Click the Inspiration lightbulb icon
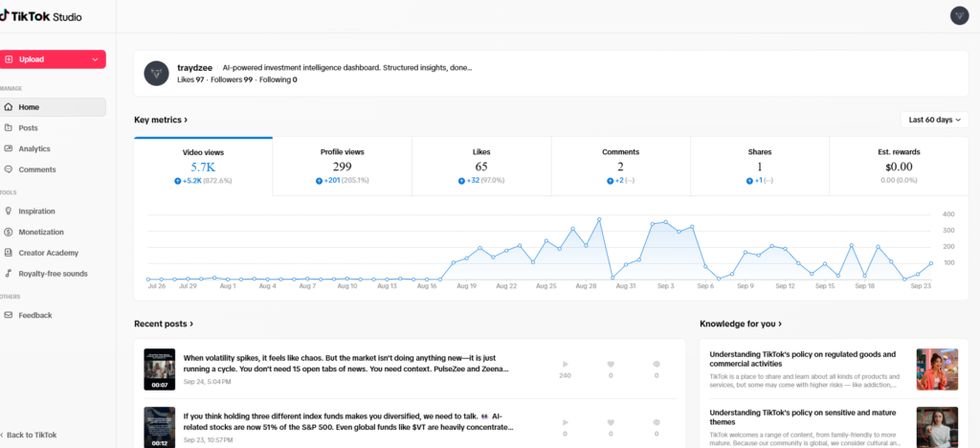Screen dimensions: 980x448 click(8, 212)
